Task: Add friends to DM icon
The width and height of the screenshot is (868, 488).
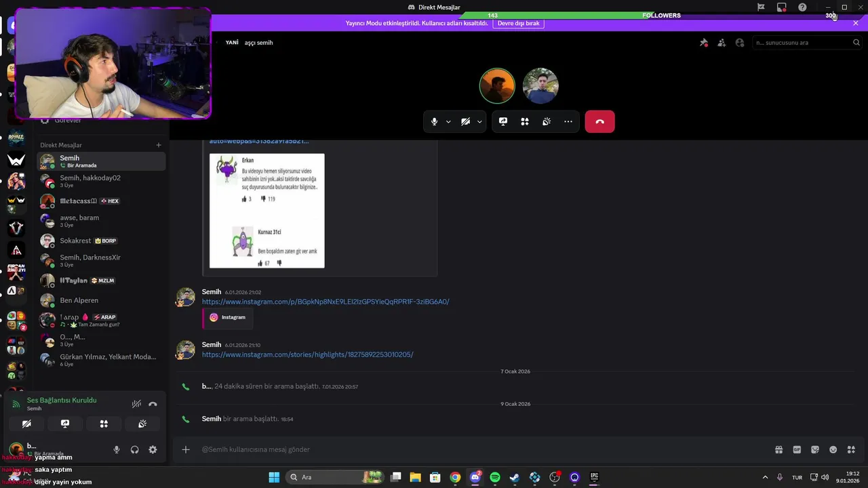Action: 722,43
